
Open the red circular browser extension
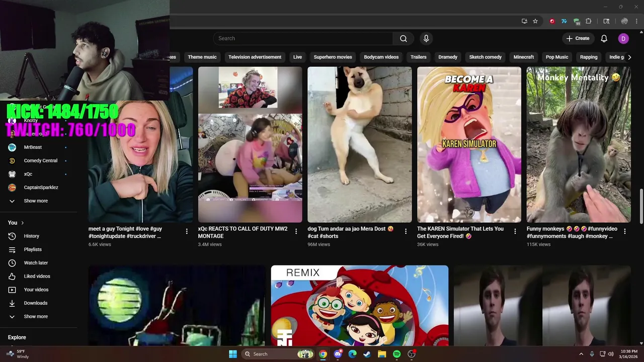point(552,21)
